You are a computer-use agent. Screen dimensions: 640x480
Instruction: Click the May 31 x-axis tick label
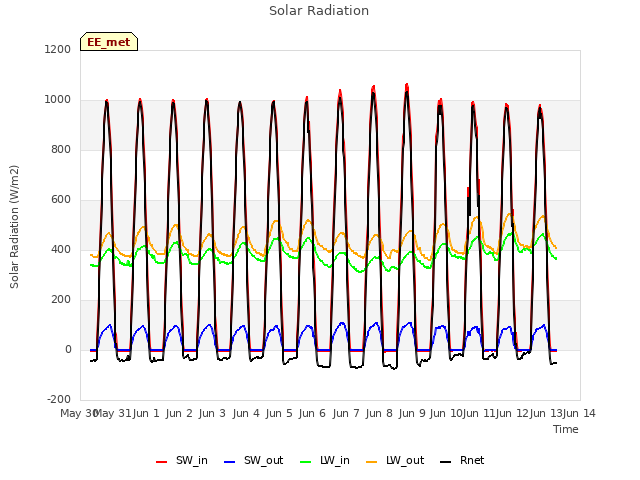point(112,413)
